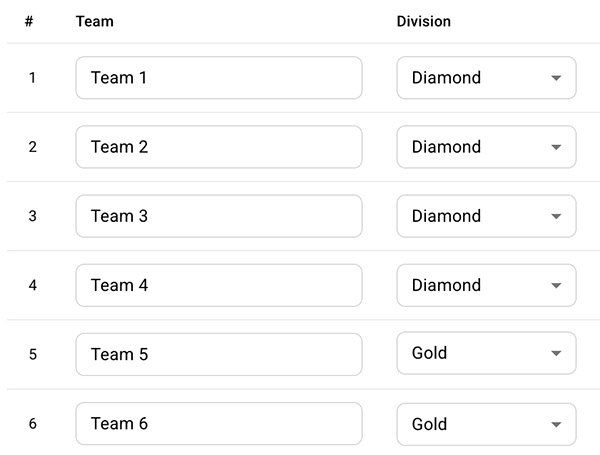Select row number 1 in the # column

[33, 78]
